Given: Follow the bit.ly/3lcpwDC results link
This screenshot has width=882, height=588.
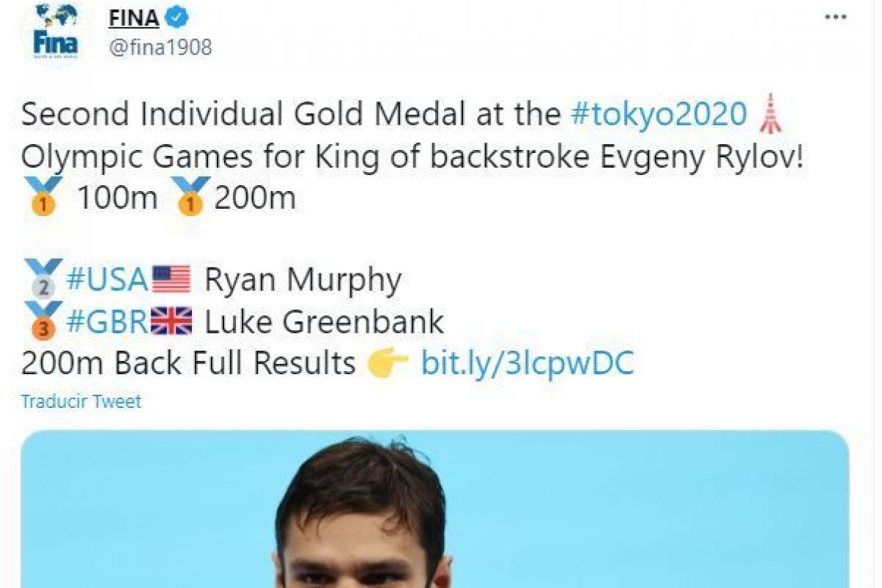Looking at the screenshot, I should point(527,363).
